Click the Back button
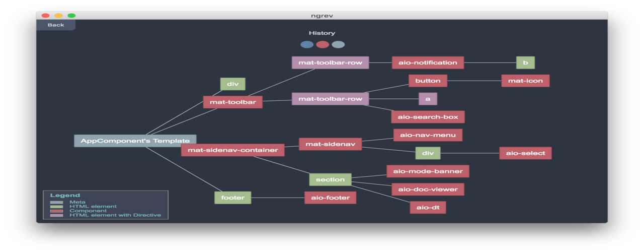Screen dimensions: 644x252 (56, 25)
